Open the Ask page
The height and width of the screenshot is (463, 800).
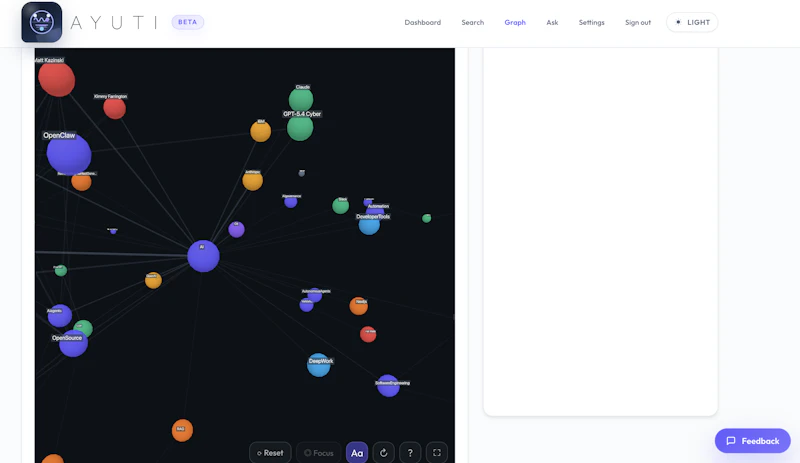click(552, 22)
